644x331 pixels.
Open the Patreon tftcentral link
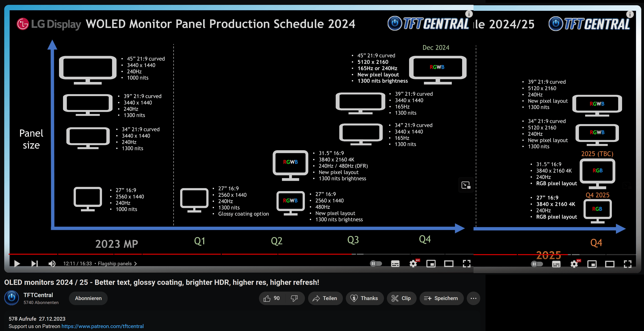click(102, 326)
